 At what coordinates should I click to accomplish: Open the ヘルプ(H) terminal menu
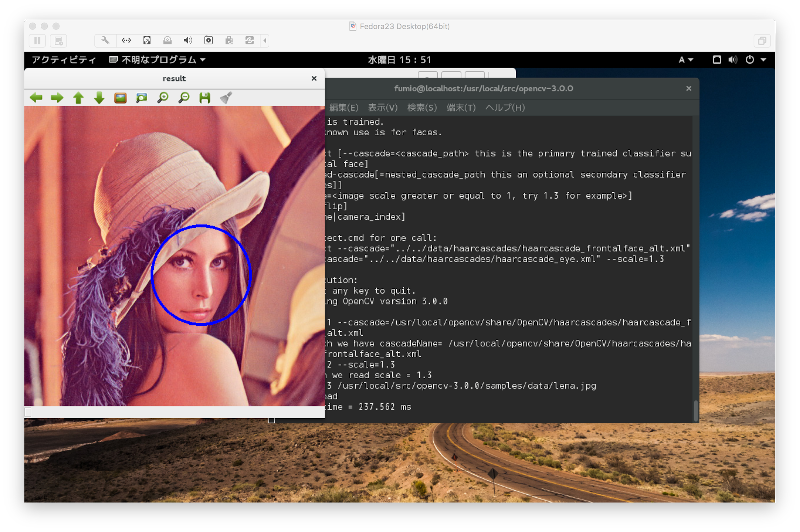(505, 108)
